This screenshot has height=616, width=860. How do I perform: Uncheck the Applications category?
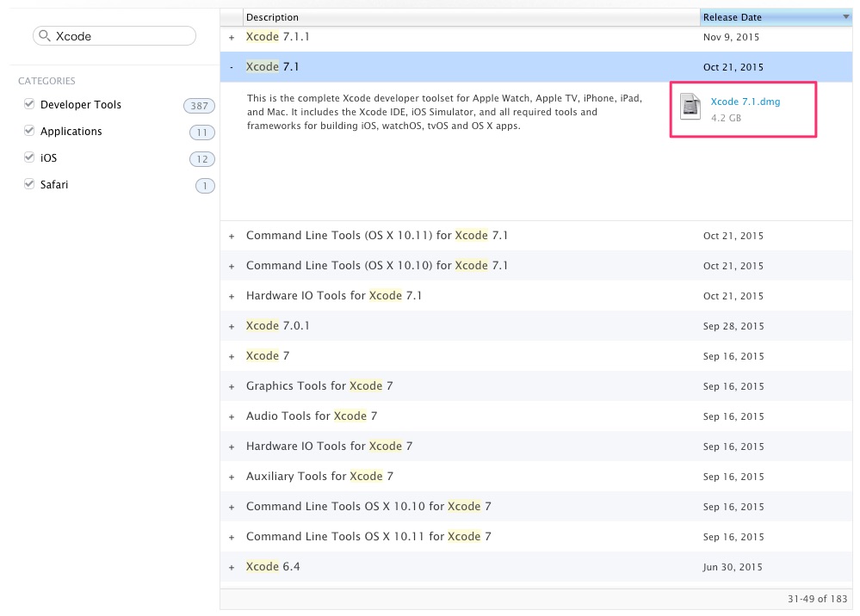(x=29, y=131)
